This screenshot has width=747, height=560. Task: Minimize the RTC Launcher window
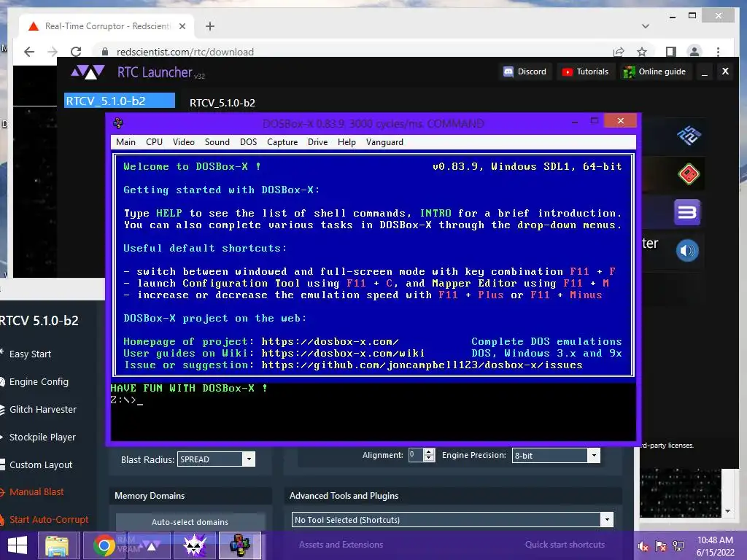coord(705,72)
